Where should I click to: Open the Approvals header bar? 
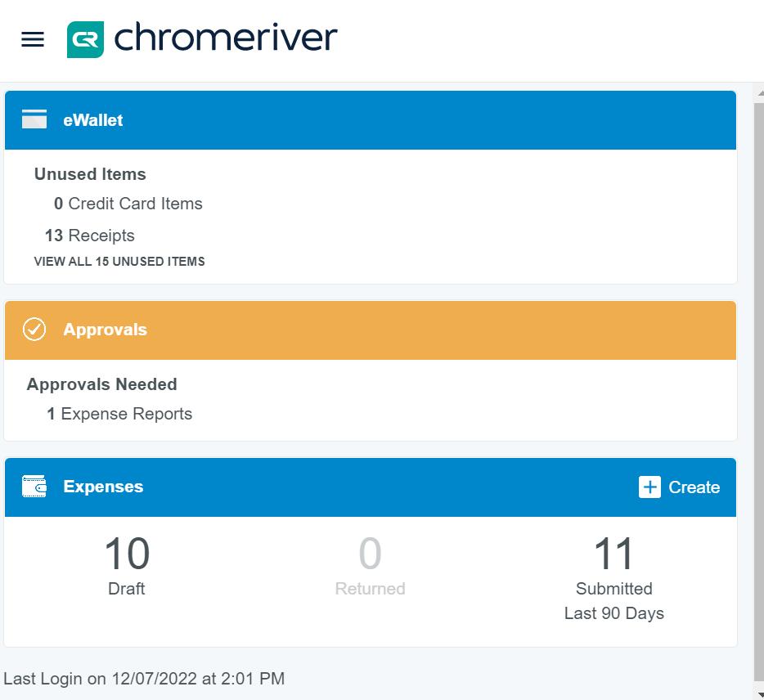[x=371, y=330]
